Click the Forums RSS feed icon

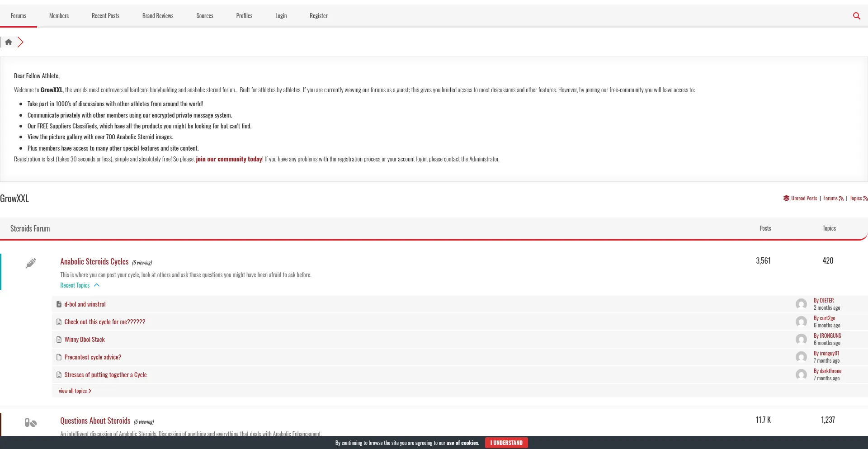[841, 199]
